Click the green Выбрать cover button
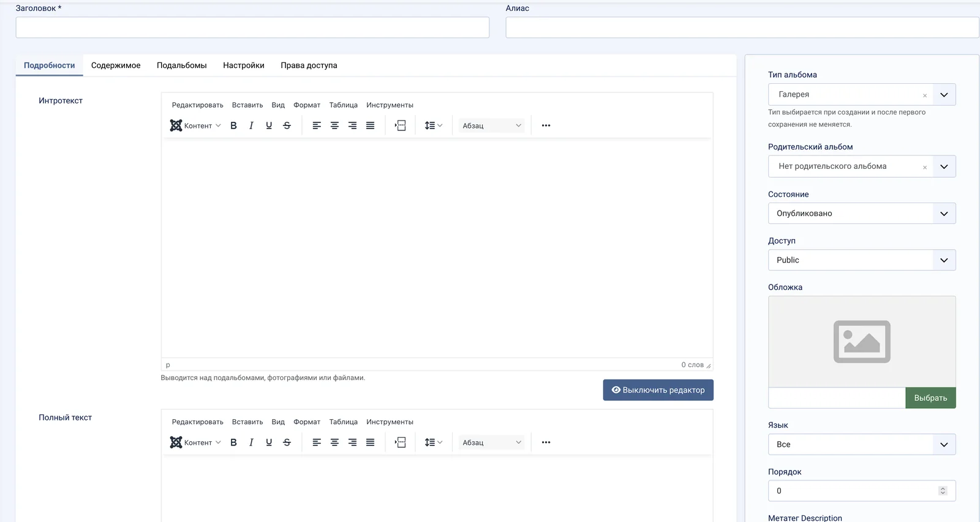Screen dimensions: 980x522 tap(930, 398)
